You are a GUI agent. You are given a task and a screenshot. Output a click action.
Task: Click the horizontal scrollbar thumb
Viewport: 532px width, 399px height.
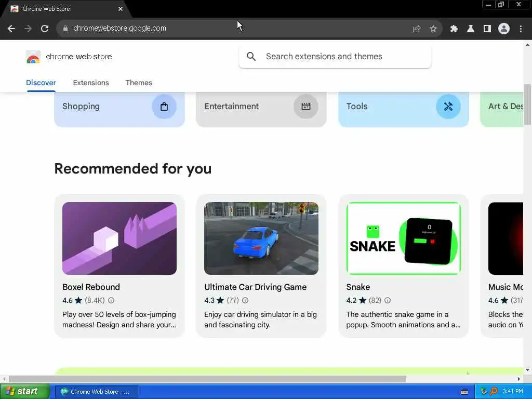coord(207,379)
